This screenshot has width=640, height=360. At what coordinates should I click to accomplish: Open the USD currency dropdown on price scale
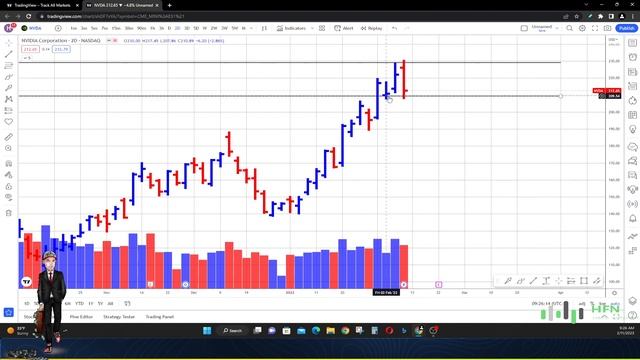613,40
